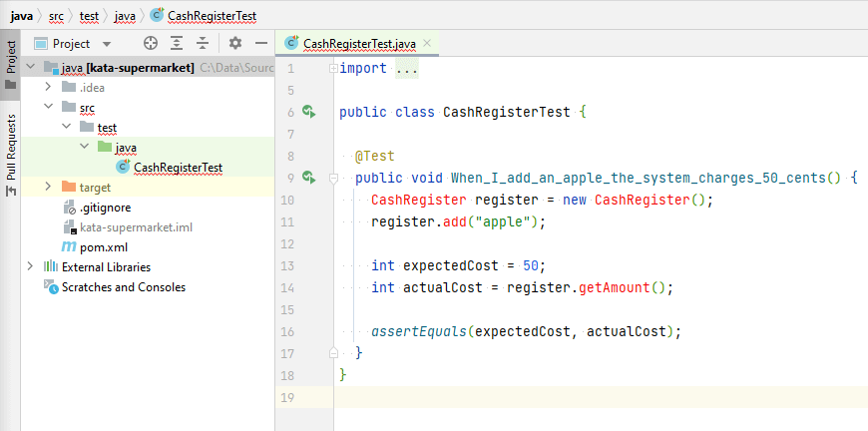Screen dimensions: 868x431
Task: Close the CashRegisterTest.java editor tab
Action: coord(427,43)
